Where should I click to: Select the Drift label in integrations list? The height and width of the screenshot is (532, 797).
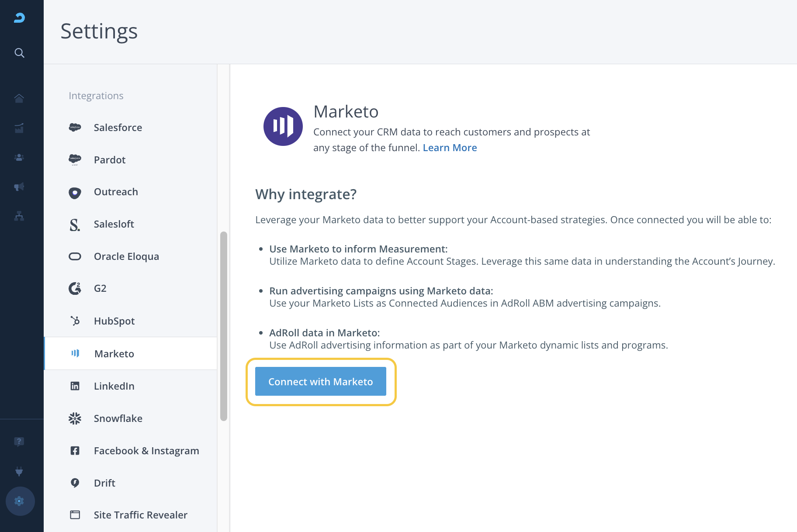(104, 483)
